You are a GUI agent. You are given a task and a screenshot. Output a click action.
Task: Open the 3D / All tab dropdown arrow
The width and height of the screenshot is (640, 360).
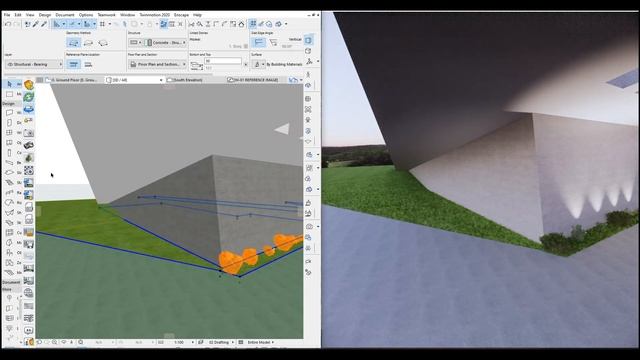(x=161, y=80)
